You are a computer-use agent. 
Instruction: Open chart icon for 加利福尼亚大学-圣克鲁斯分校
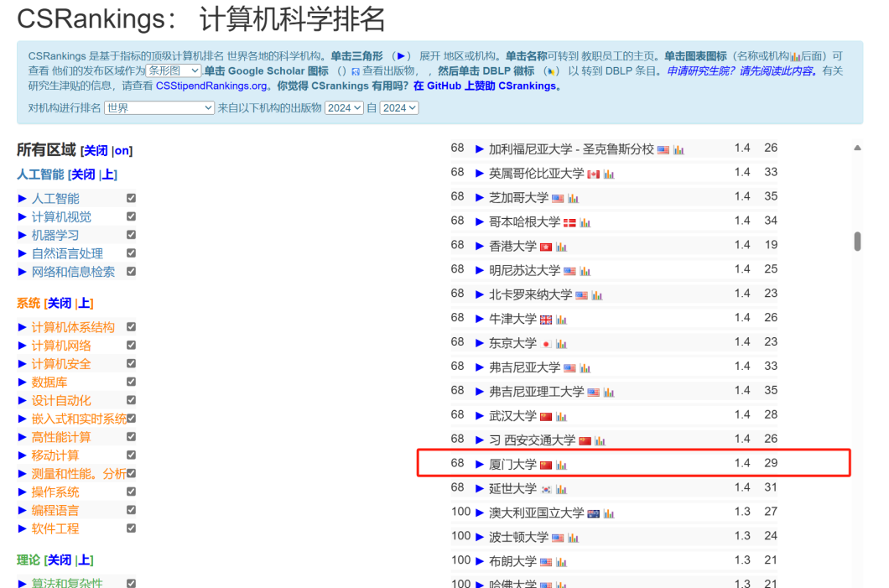[678, 149]
